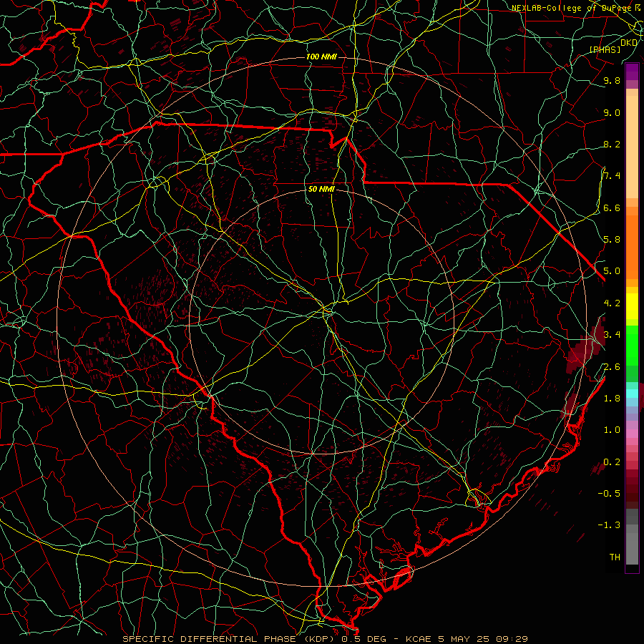This screenshot has height=644, width=644.
Task: Click the 3.4 legend value
Action: coord(612,334)
